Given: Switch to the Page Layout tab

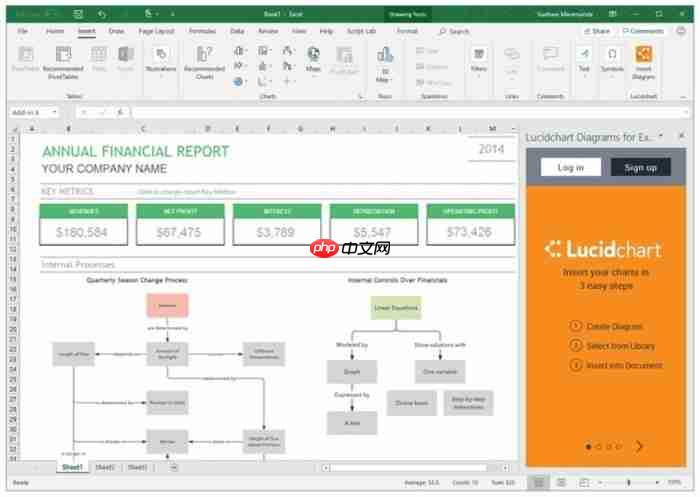Looking at the screenshot, I should click(x=156, y=31).
